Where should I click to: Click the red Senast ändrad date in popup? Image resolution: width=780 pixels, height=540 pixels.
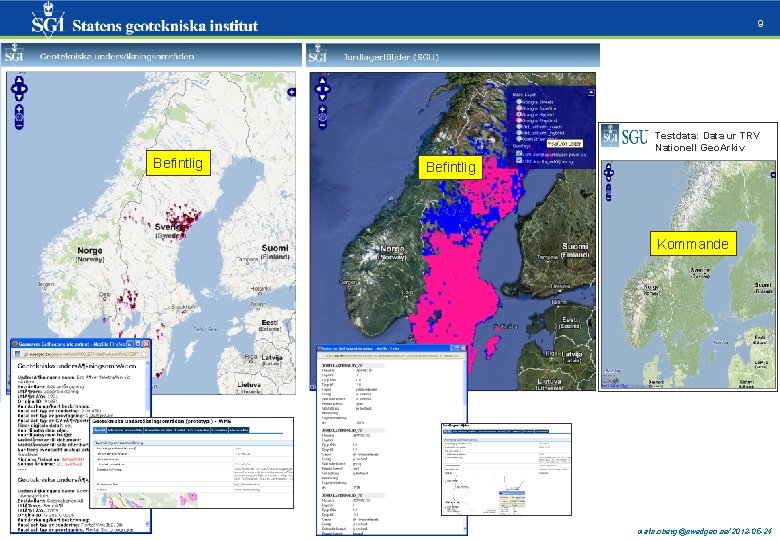[x=70, y=464]
